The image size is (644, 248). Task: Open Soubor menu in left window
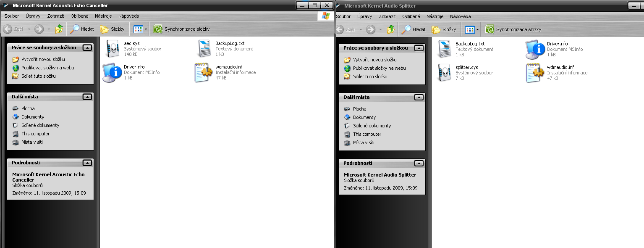[12, 16]
